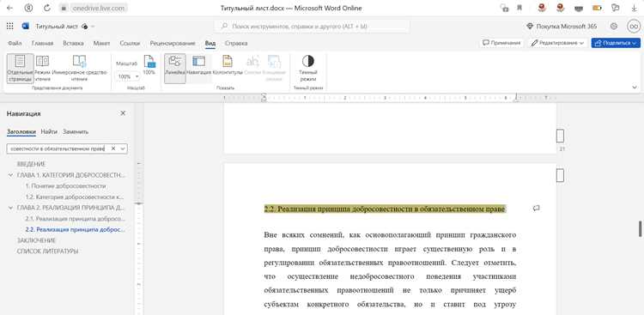Image resolution: width=644 pixels, height=315 pixels.
Task: Go to 1.2. Категория добросовестности heading
Action: tap(75, 197)
